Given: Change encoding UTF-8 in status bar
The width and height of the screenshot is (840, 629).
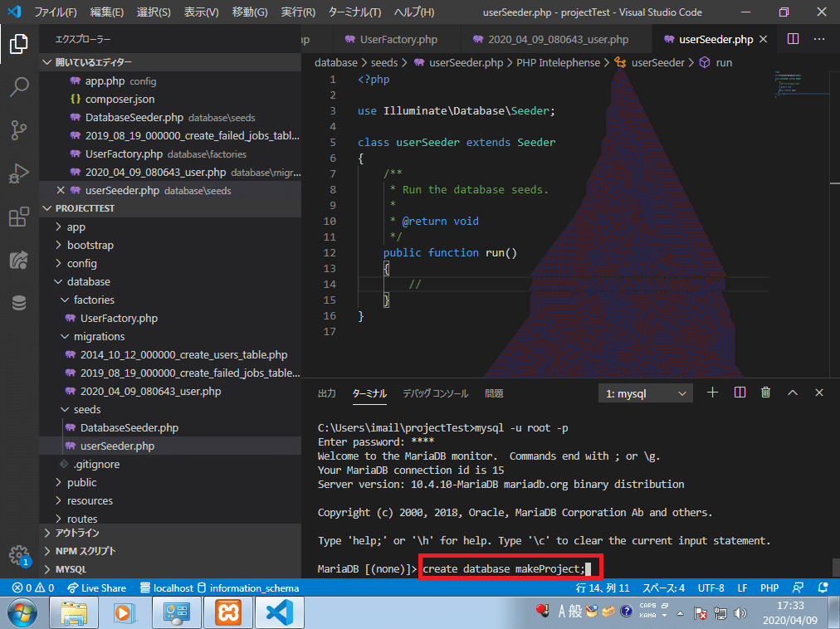Looking at the screenshot, I should tap(711, 588).
